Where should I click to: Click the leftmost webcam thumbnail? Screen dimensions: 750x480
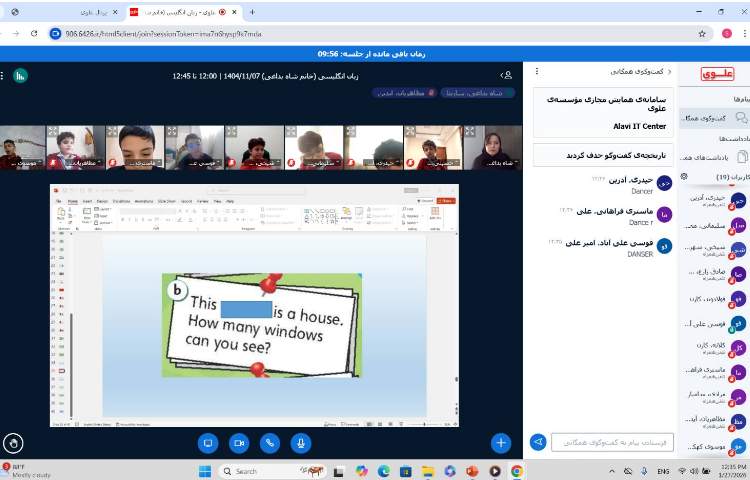coord(22,148)
